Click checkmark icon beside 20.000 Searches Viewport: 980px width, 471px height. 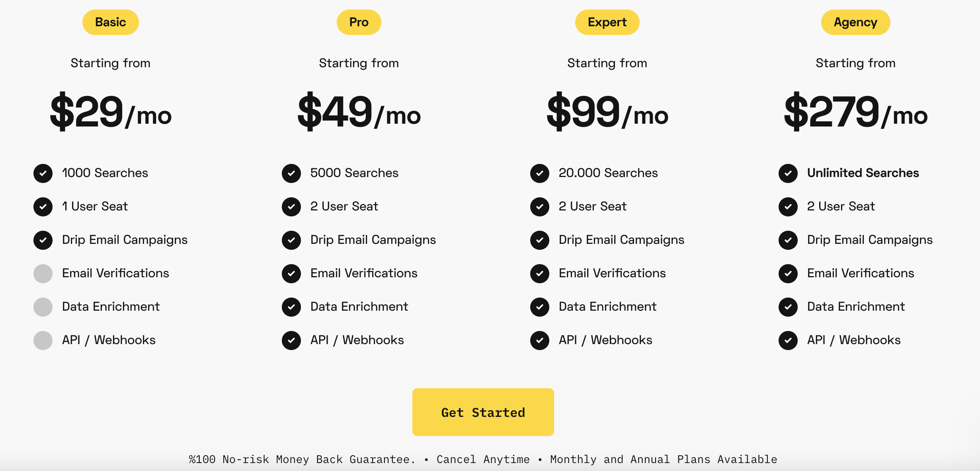click(x=540, y=173)
